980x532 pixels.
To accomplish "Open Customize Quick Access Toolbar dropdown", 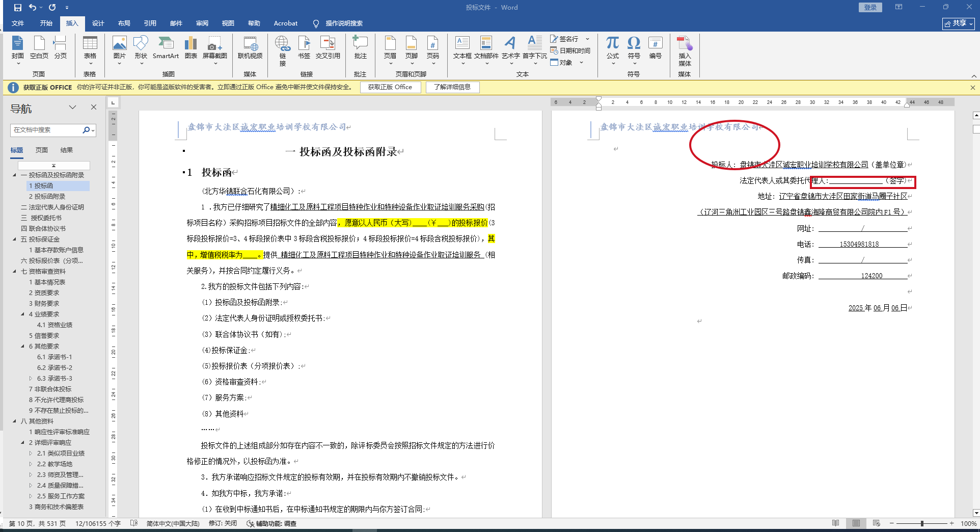I will pyautogui.click(x=67, y=8).
